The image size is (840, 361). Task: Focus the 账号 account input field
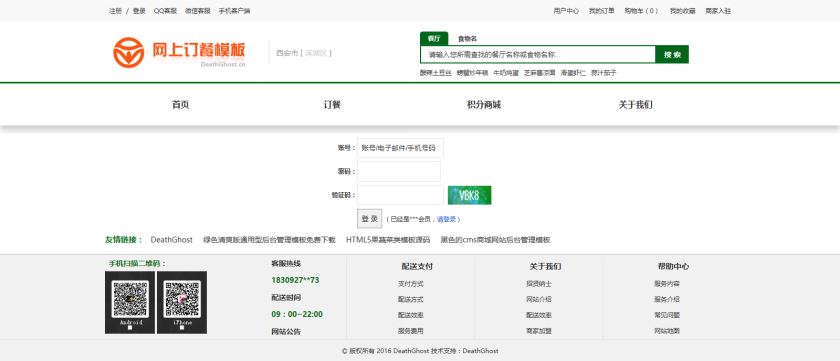click(400, 148)
